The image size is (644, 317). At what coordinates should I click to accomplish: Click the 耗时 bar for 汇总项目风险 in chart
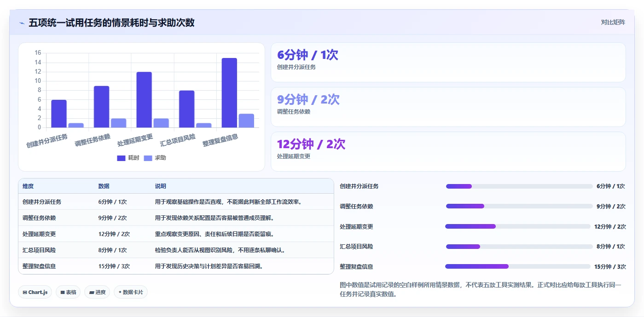coord(187,109)
